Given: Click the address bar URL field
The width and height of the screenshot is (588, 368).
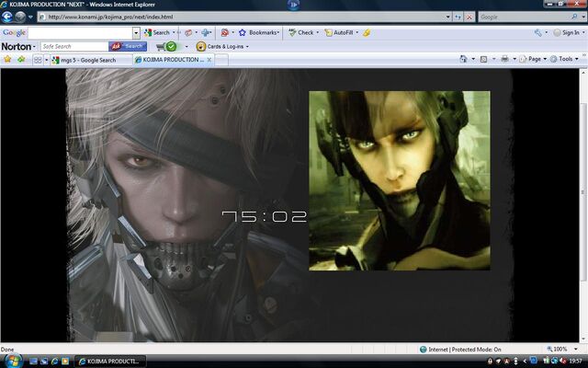Looking at the screenshot, I should click(241, 17).
